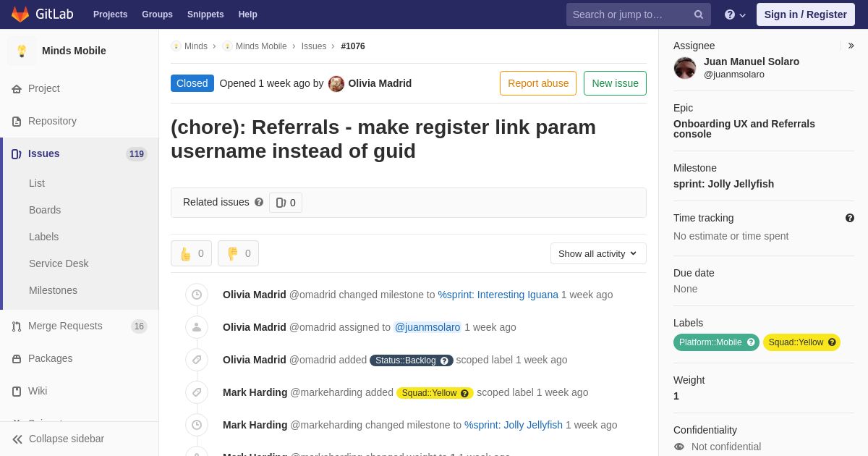
Task: Click the sprint: Jolly Jellyfish sidebar milestone
Action: [723, 184]
